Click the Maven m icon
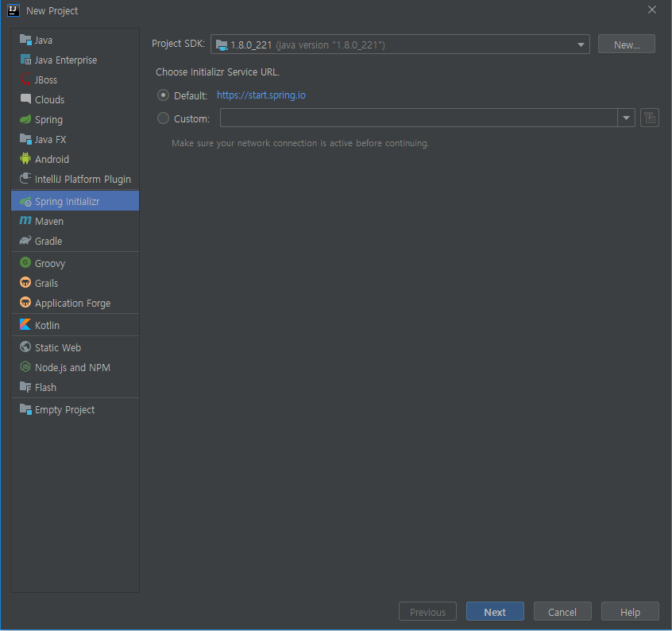The image size is (672, 631). 25,221
